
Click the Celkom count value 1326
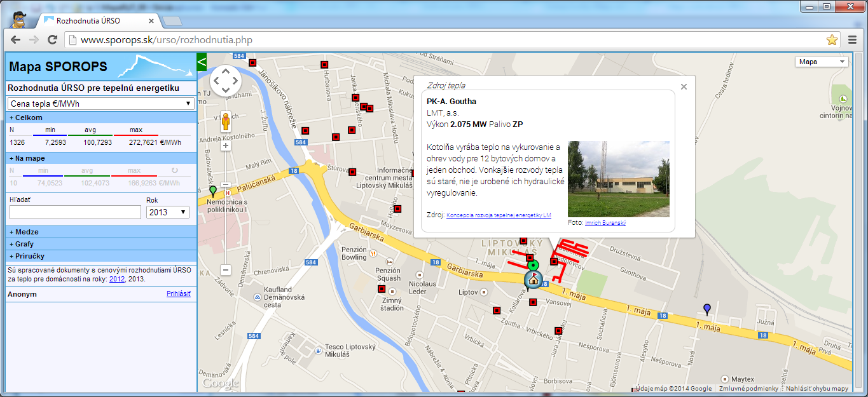(17, 142)
